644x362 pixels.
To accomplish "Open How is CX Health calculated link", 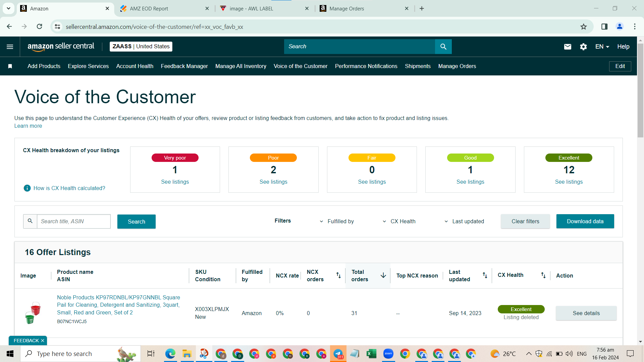I will click(x=69, y=188).
